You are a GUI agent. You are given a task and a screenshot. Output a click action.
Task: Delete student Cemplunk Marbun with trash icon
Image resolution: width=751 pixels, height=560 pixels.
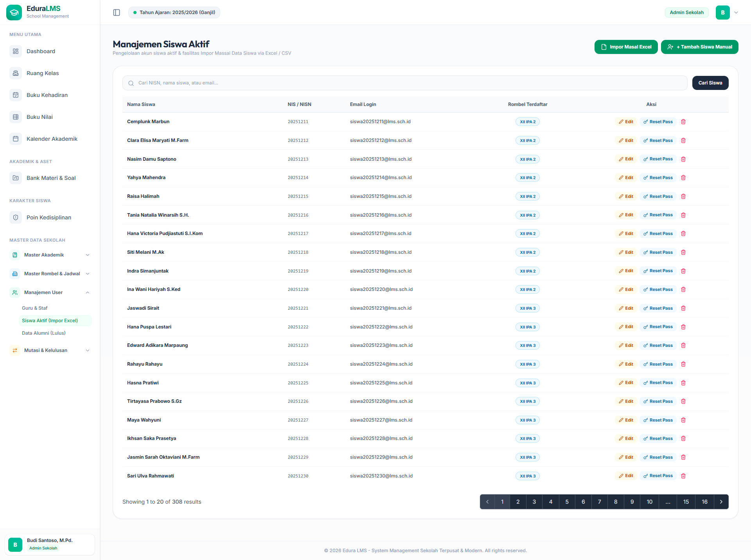[683, 122]
